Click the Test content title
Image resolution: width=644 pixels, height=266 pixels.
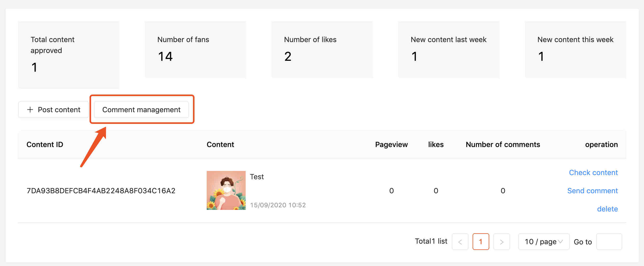click(257, 177)
